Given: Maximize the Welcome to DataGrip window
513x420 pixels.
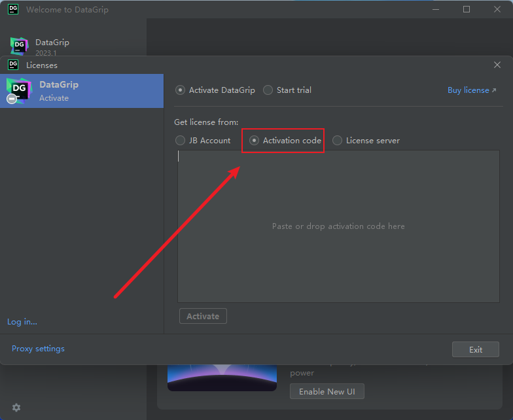Looking at the screenshot, I should (466, 9).
